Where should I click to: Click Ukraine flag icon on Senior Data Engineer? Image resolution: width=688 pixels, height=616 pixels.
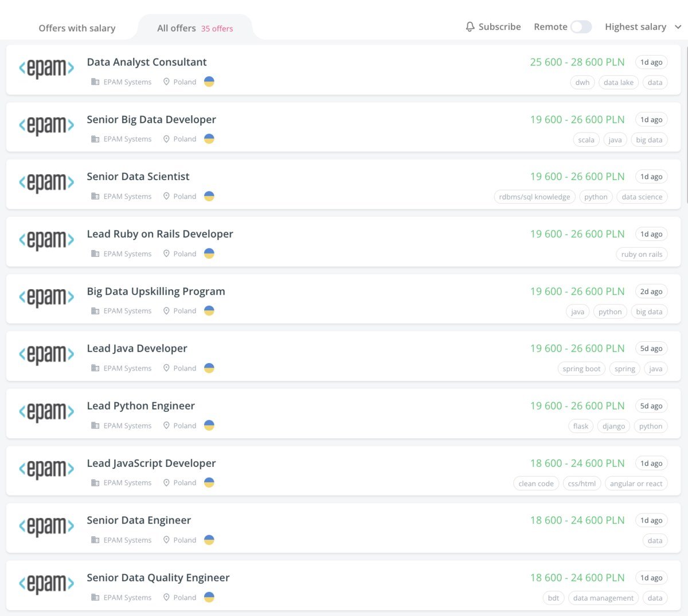point(209,540)
